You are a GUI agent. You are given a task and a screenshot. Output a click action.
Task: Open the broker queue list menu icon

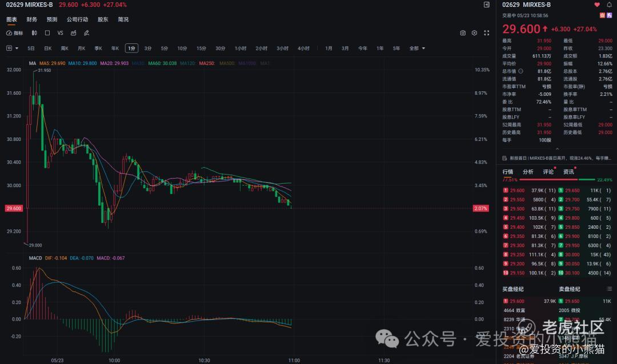pos(610,289)
